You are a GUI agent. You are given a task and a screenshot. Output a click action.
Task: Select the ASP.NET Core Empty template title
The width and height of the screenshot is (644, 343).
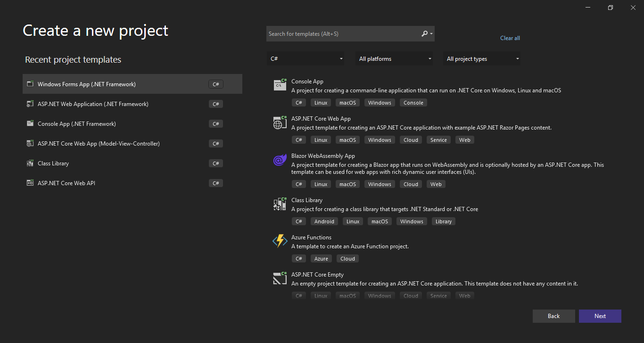pyautogui.click(x=317, y=275)
